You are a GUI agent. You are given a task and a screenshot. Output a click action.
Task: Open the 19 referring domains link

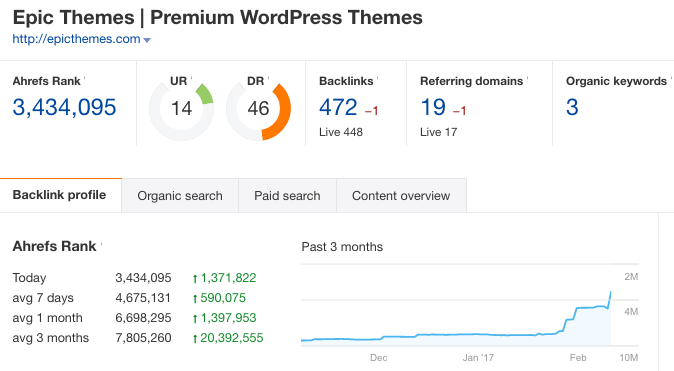point(433,107)
